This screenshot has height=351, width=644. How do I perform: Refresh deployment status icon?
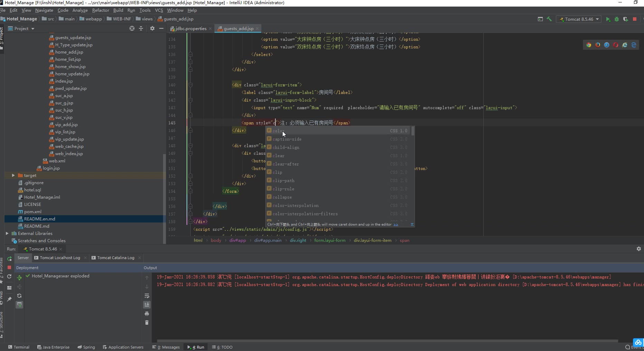coord(19,296)
